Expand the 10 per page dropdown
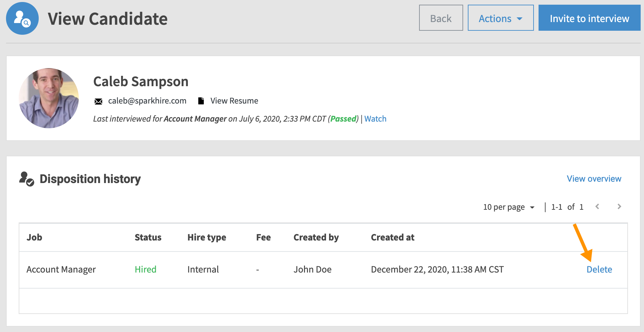Viewport: 644px width, 332px height. point(509,207)
